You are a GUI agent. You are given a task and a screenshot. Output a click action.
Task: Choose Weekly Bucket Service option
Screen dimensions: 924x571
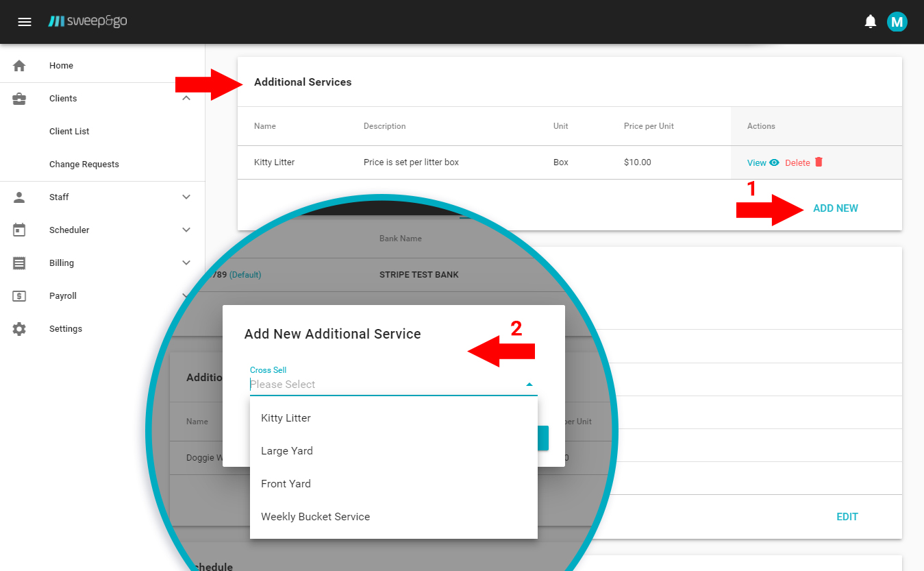point(394,517)
